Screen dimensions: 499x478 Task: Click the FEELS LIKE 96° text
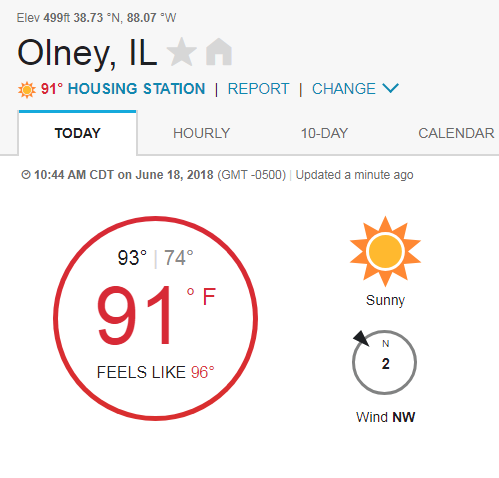155,372
